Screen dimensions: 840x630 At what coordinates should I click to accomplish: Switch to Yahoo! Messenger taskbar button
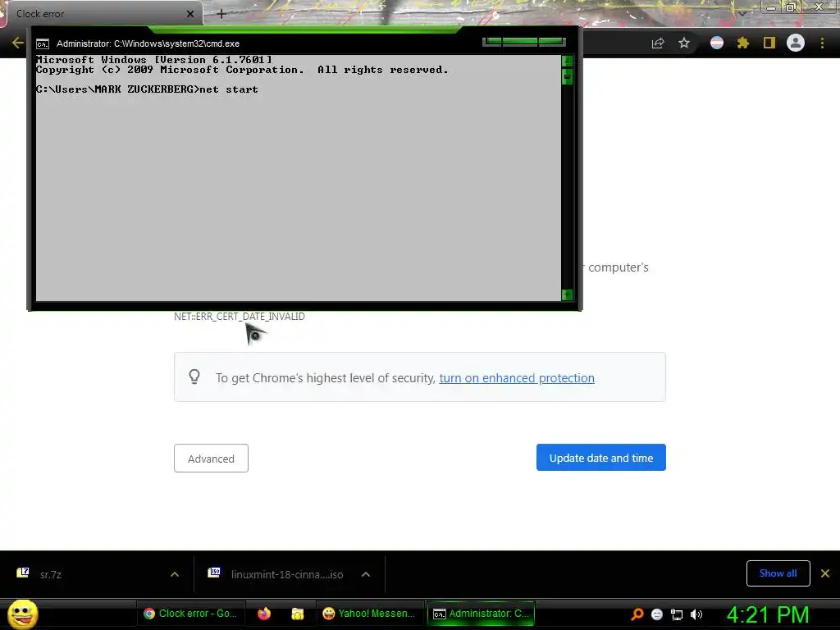point(370,614)
